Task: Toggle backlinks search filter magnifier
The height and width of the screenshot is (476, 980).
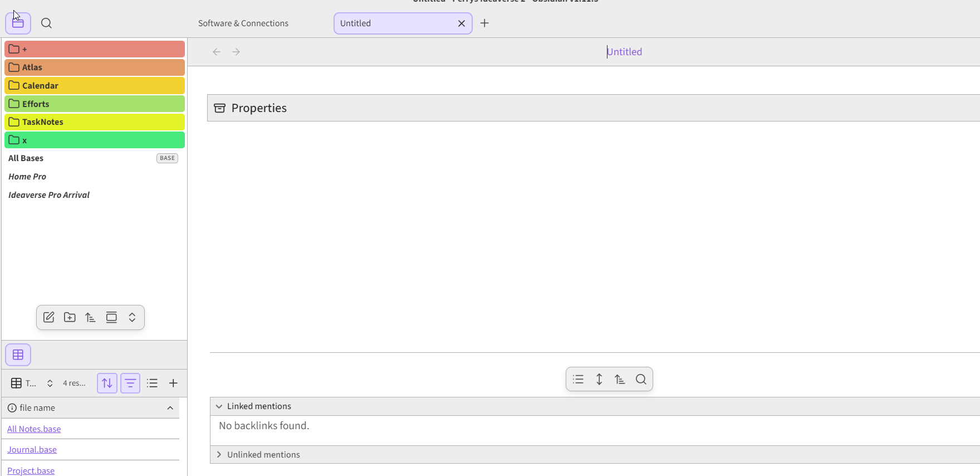Action: tap(641, 380)
